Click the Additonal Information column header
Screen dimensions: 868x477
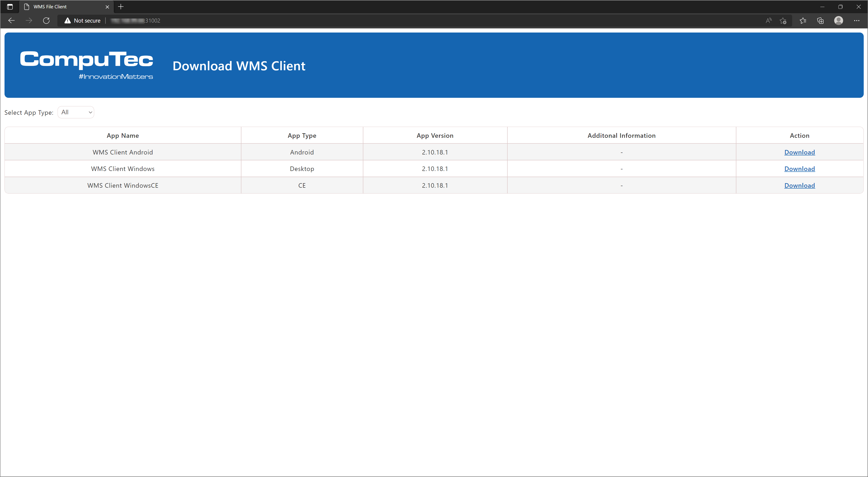tap(621, 136)
